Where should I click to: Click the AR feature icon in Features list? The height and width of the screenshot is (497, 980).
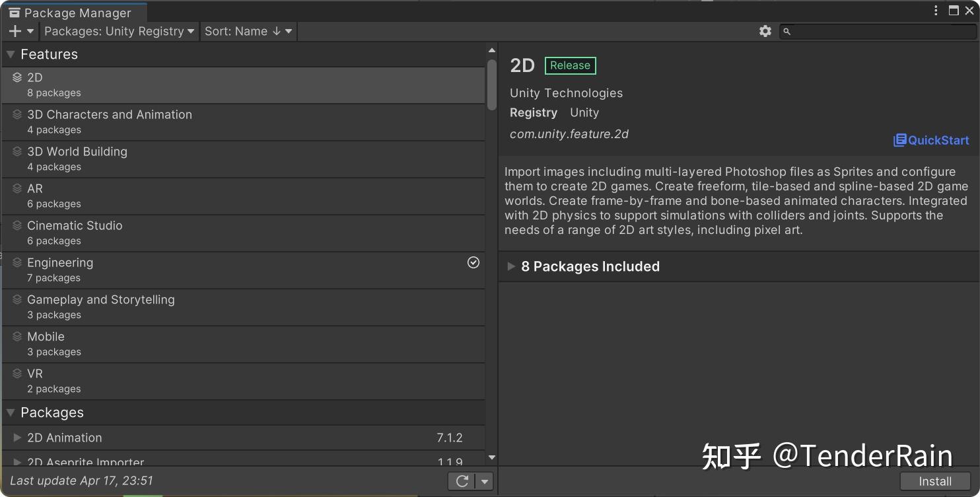point(17,188)
